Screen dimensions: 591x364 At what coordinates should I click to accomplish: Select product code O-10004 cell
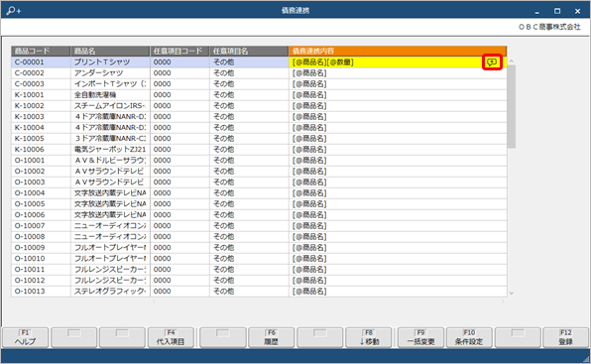click(41, 193)
